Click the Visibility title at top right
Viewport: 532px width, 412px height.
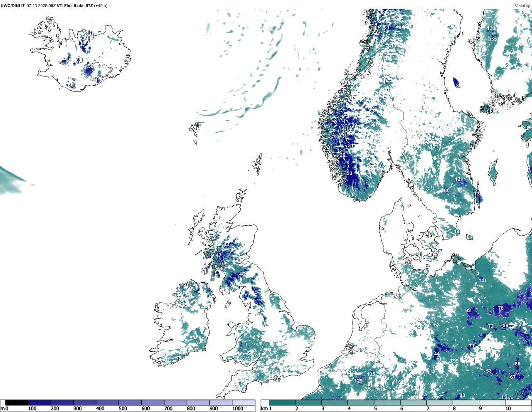[x=522, y=6]
